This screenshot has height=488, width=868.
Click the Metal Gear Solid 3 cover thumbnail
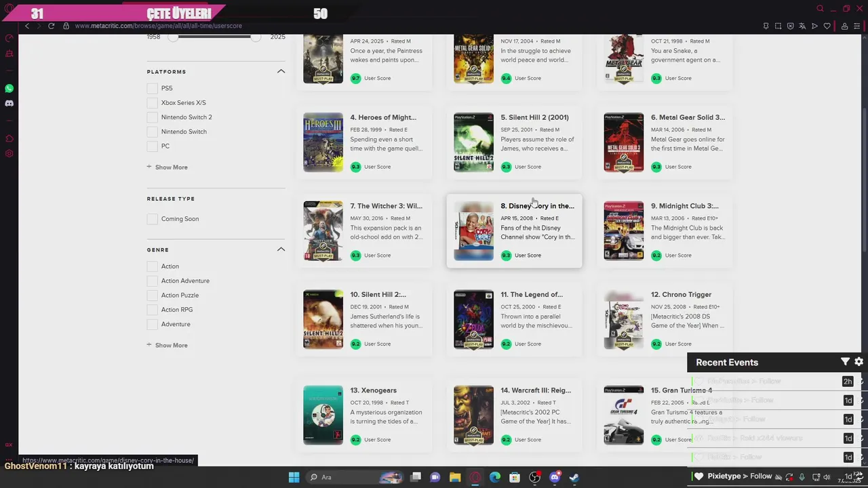click(x=624, y=142)
